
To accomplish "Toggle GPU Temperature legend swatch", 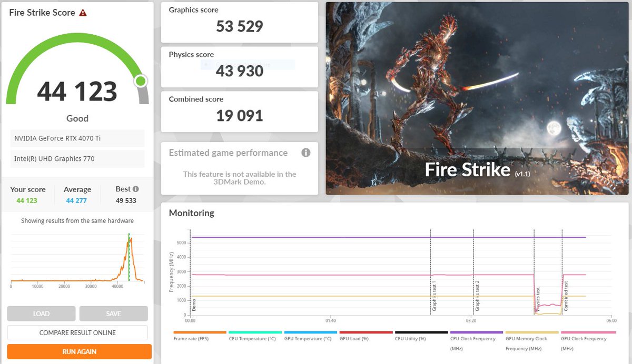I will pos(310,332).
